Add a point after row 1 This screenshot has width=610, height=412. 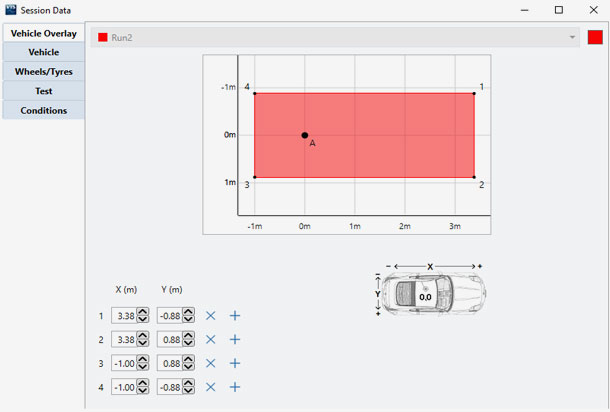tap(235, 316)
